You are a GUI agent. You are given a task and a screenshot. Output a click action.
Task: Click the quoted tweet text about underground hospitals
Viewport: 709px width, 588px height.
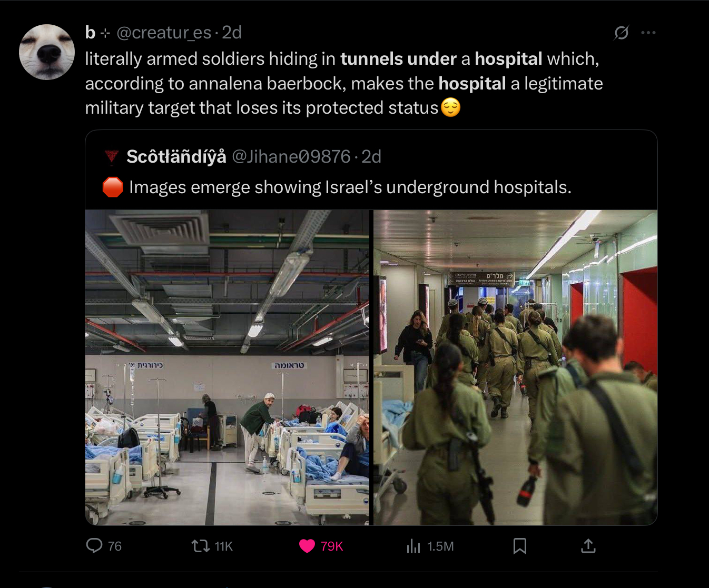pos(350,187)
